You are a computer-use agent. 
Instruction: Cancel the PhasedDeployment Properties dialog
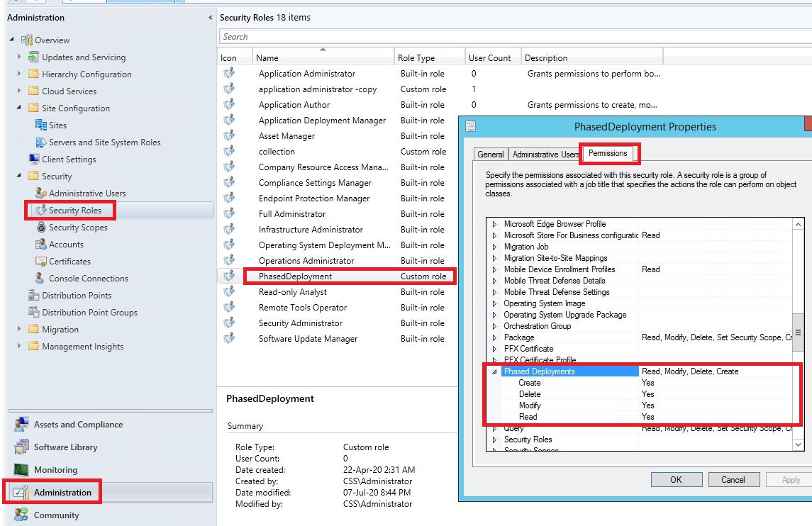[733, 479]
